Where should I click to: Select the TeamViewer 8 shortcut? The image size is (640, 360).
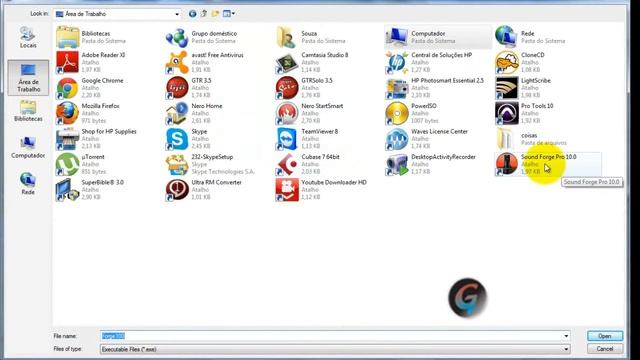307,139
